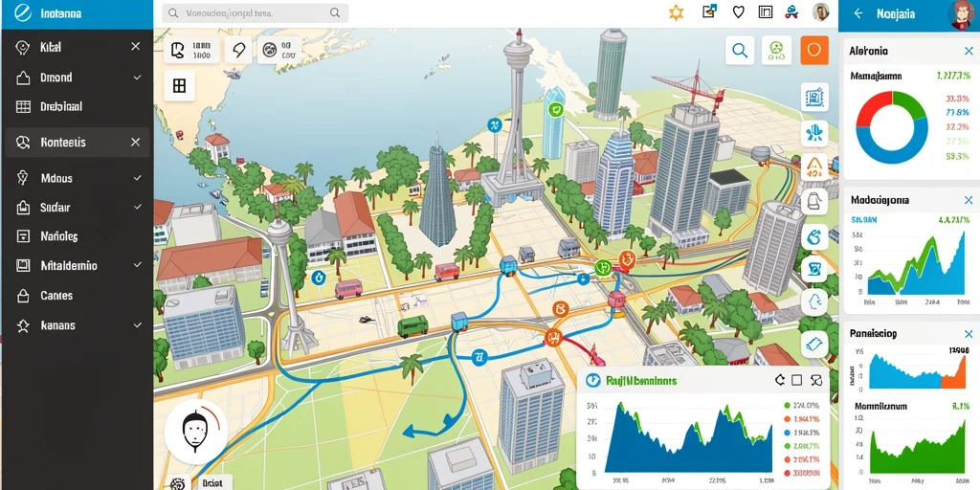
Task: Click the search input field at top
Action: coord(255,12)
